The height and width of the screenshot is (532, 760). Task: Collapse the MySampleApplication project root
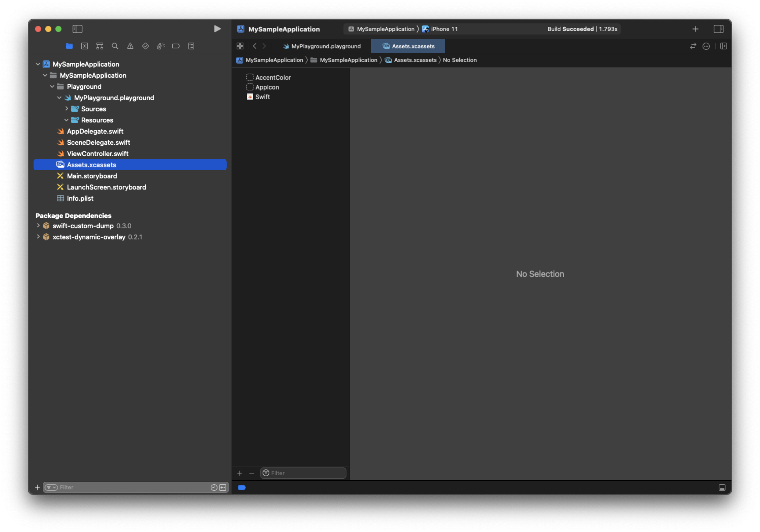click(x=38, y=64)
